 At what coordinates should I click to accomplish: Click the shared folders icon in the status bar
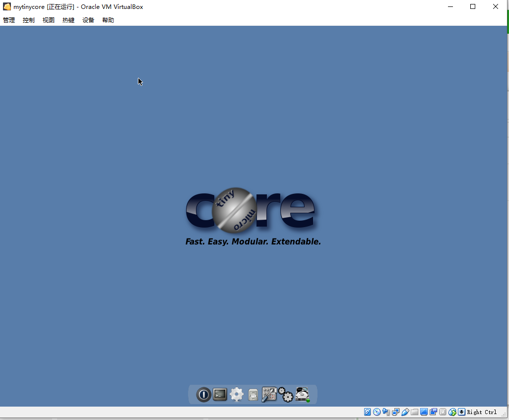tap(414, 412)
